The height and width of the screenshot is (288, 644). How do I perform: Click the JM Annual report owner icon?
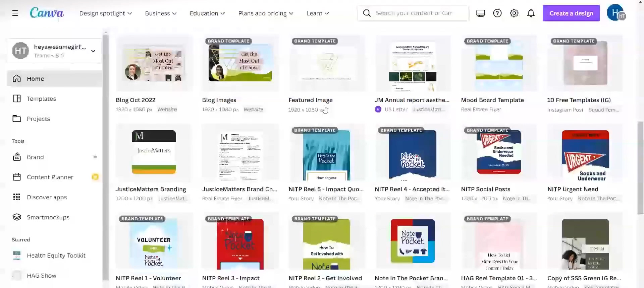(378, 109)
